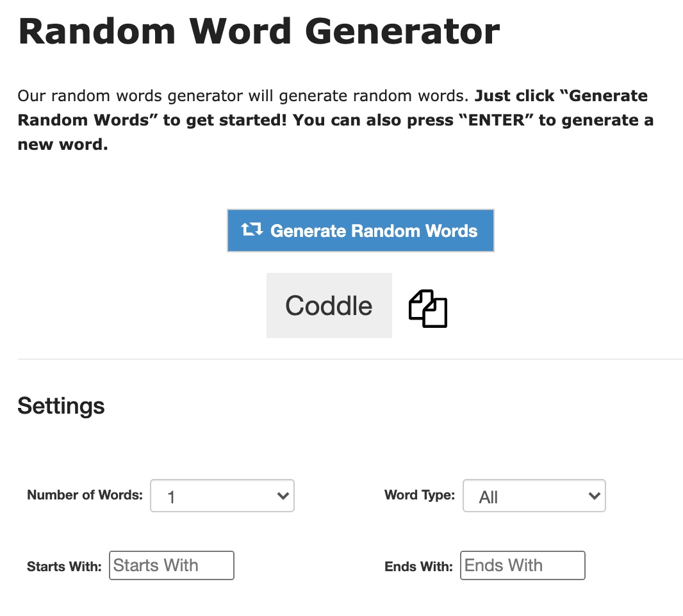Open the Number of Words dropdown
Image resolution: width=683 pixels, height=616 pixels.
click(x=222, y=496)
